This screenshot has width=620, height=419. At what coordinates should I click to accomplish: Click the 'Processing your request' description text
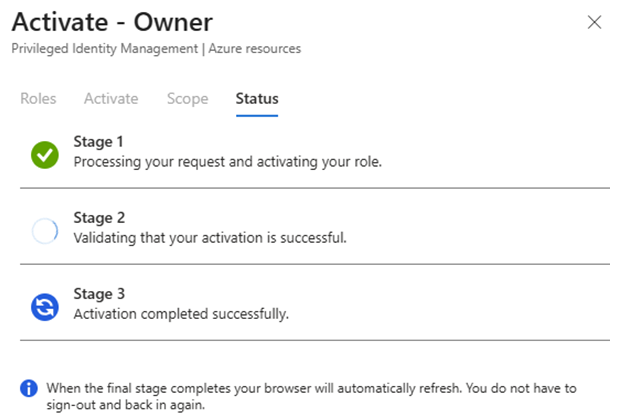[228, 161]
